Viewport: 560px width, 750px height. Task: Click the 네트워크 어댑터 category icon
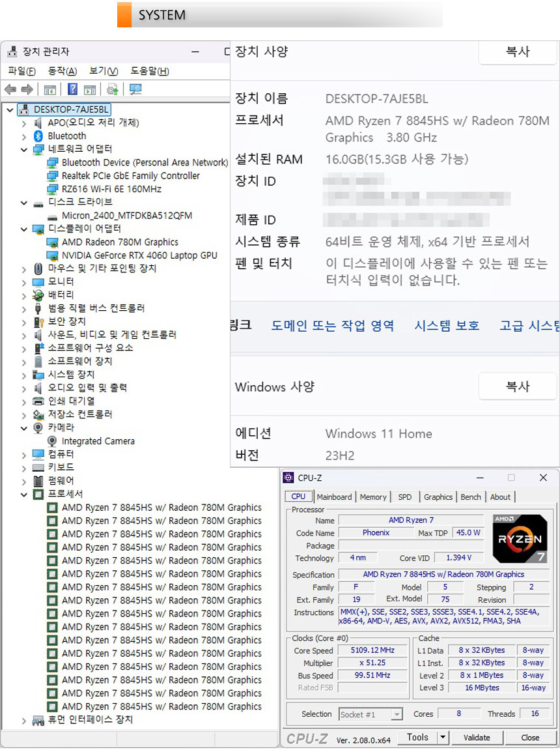point(38,149)
